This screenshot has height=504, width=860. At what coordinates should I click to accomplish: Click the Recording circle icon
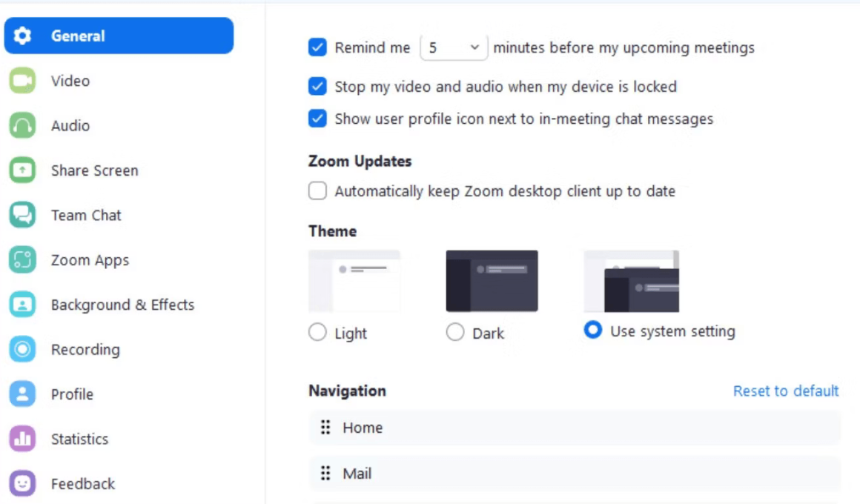pyautogui.click(x=22, y=349)
